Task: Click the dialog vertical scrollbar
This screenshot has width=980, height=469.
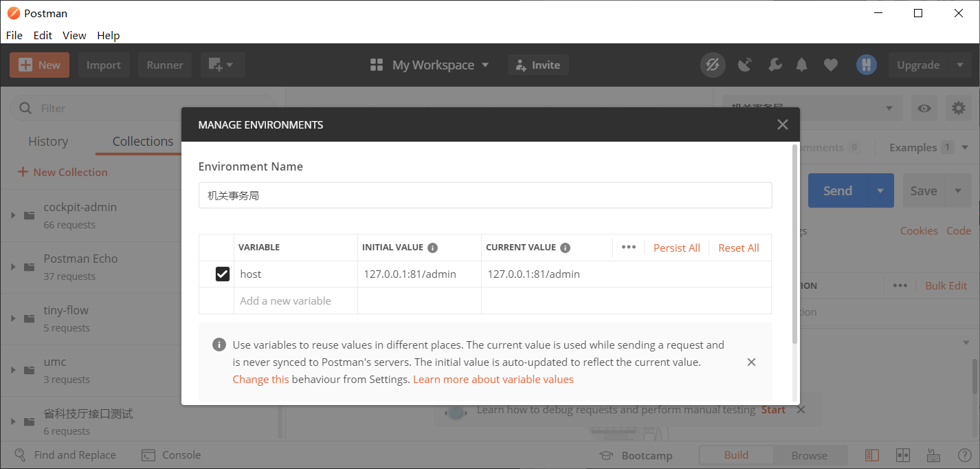Action: coord(795,244)
